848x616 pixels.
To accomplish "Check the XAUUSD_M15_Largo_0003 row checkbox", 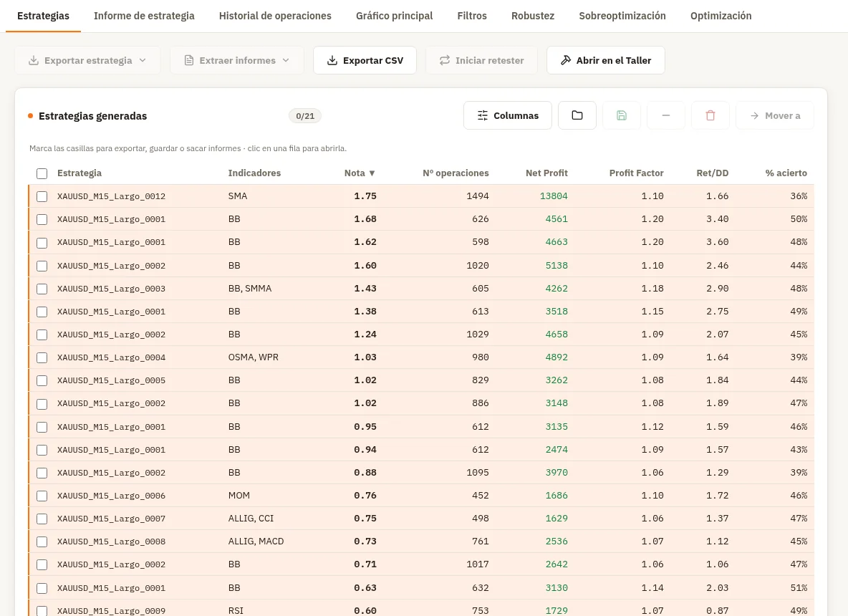I will coord(42,289).
